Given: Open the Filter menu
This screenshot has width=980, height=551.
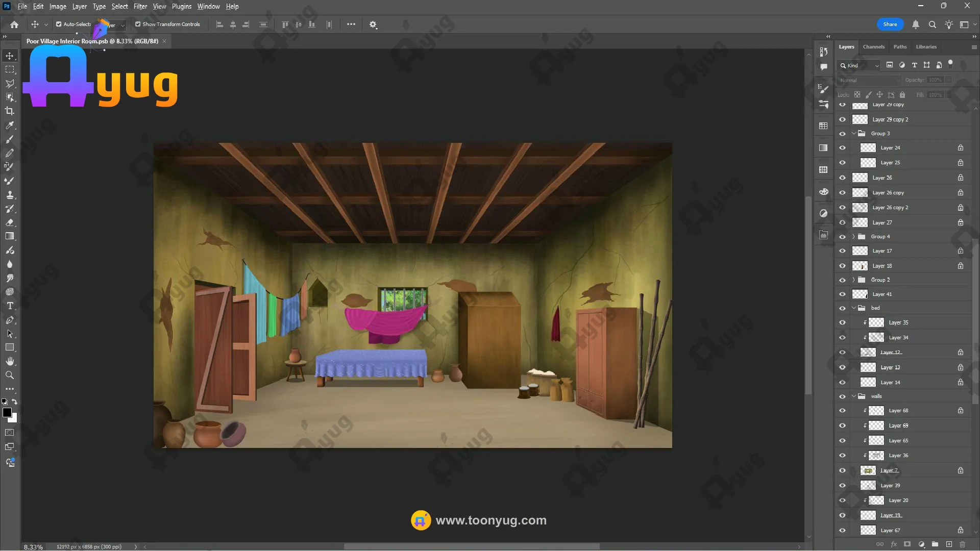Looking at the screenshot, I should pyautogui.click(x=140, y=7).
